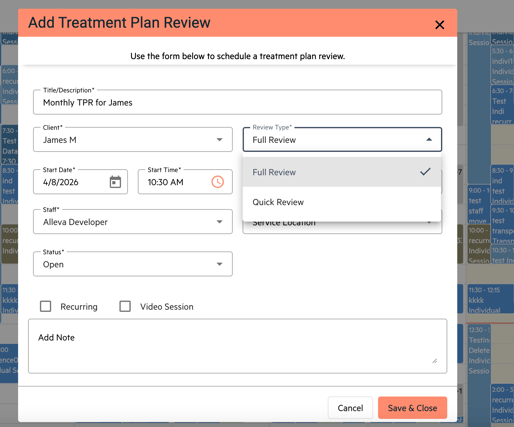Edit the Title/Description field
Image resolution: width=514 pixels, height=427 pixels.
coord(238,102)
